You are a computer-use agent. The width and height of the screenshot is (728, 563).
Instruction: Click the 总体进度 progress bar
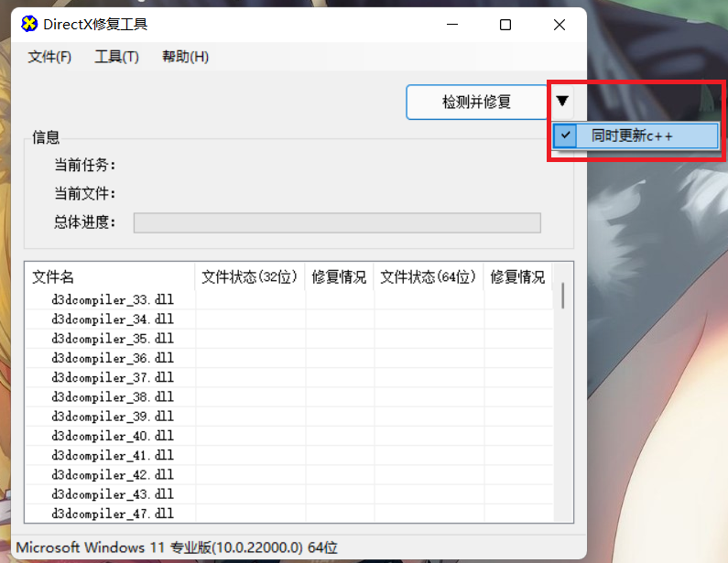coord(337,222)
